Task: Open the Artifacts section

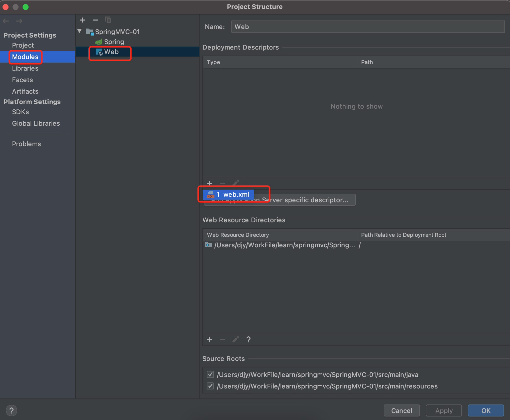Action: pos(25,91)
